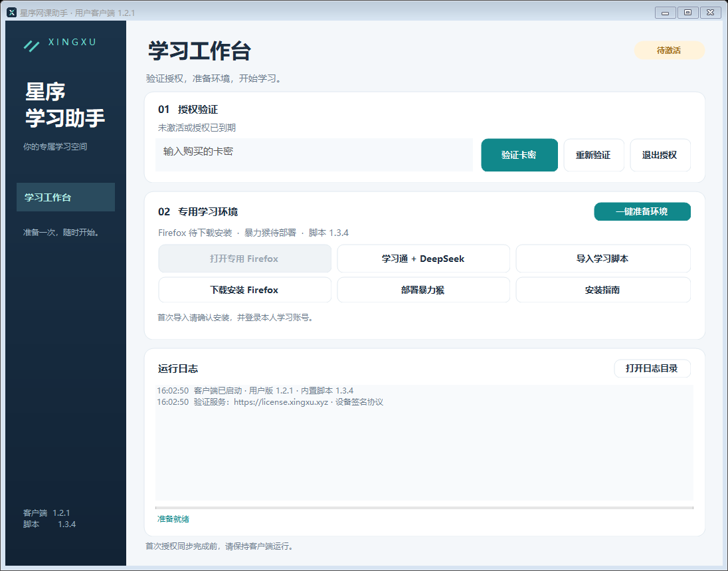Close the 星序网课助手 window
Viewport: 728px width, 571px height.
click(711, 13)
